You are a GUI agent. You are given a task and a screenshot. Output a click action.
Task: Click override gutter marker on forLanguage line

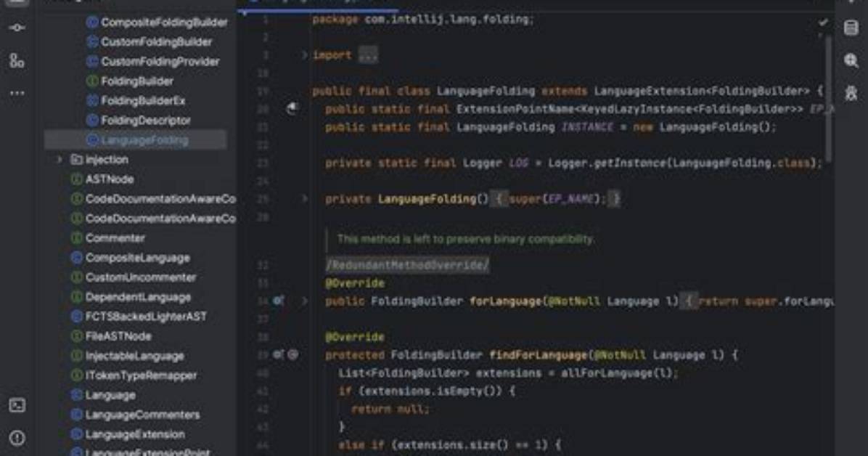(x=279, y=301)
